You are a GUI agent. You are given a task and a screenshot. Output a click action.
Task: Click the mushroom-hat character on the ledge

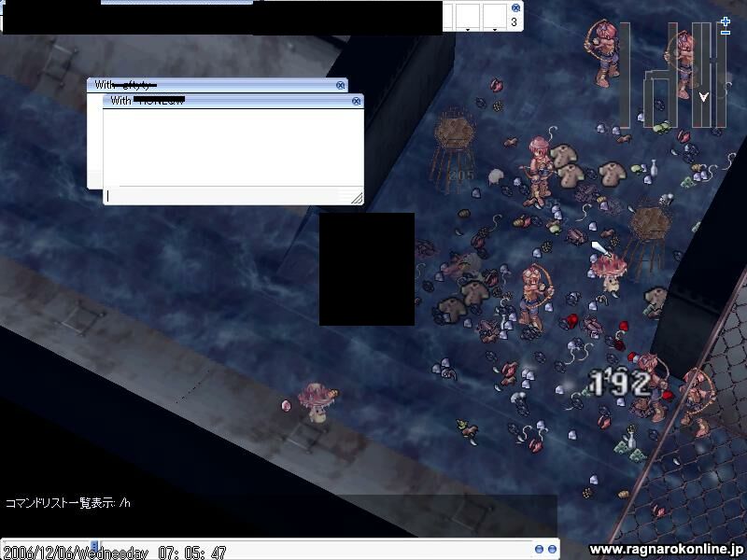(317, 402)
